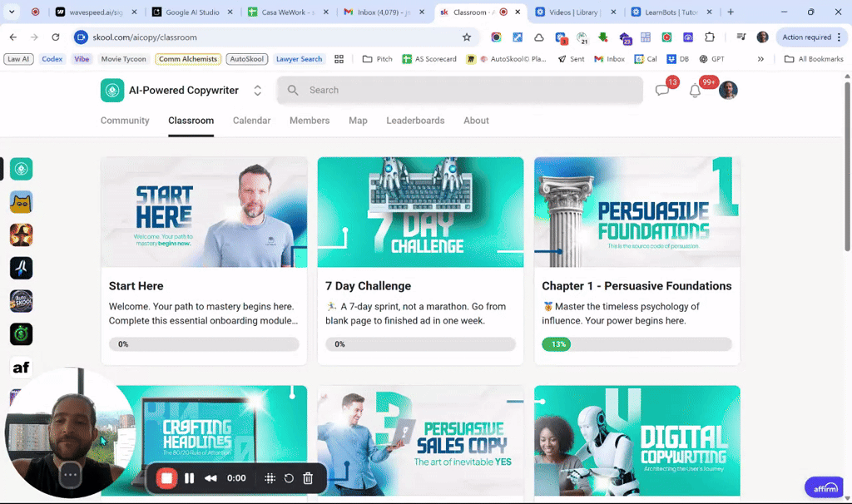Click the Start Here course title

(x=136, y=286)
